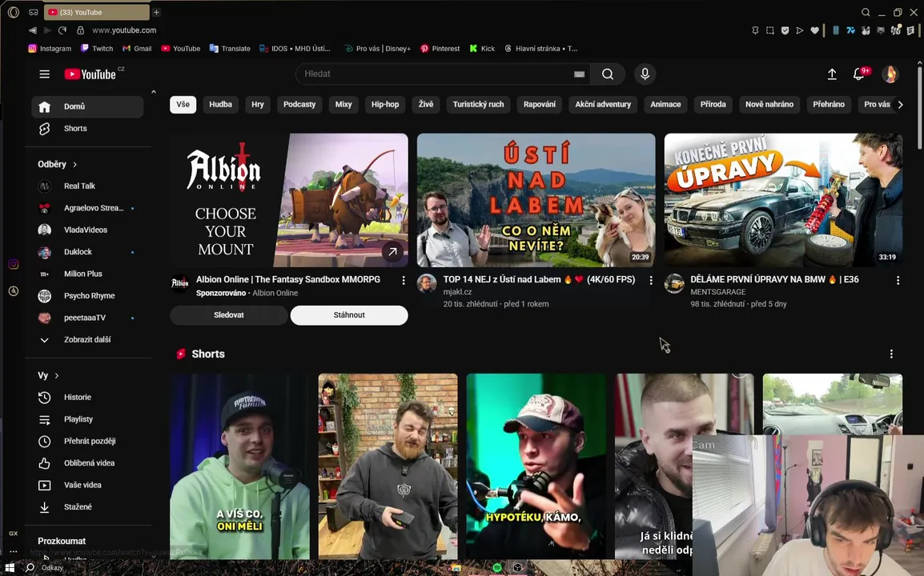Open options menu for BMW E36 video

(898, 280)
